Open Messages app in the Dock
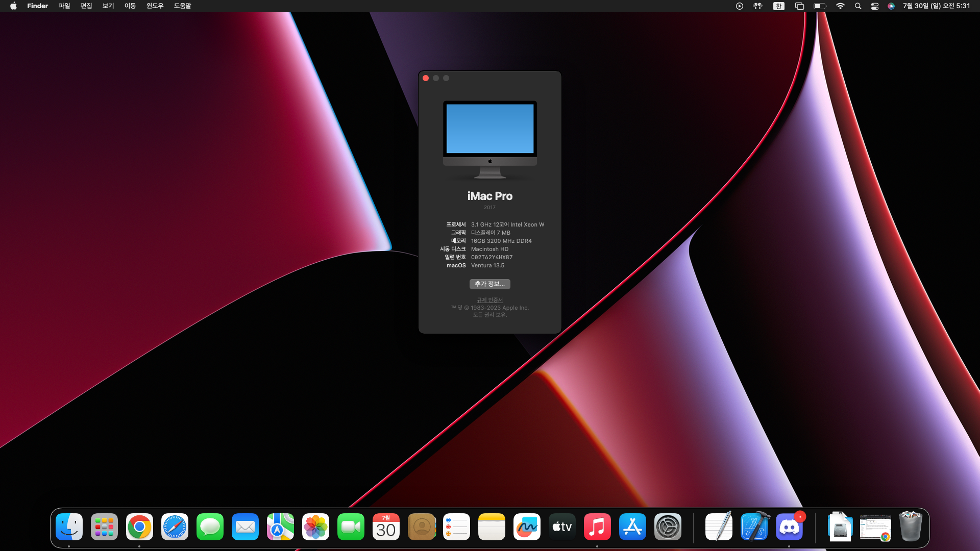Image resolution: width=980 pixels, height=551 pixels. click(210, 527)
